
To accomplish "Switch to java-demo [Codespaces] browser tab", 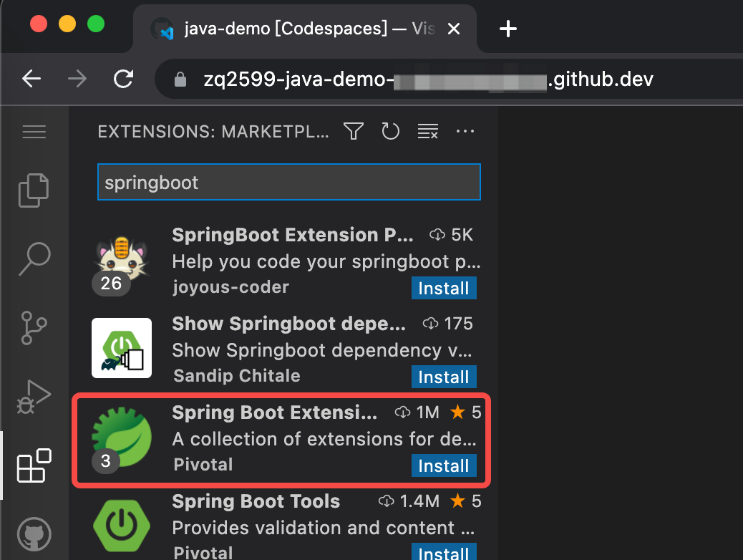I will pyautogui.click(x=305, y=29).
